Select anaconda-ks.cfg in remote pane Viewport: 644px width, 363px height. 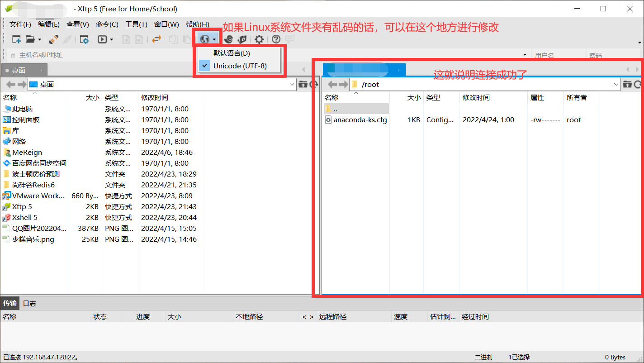[x=360, y=119]
